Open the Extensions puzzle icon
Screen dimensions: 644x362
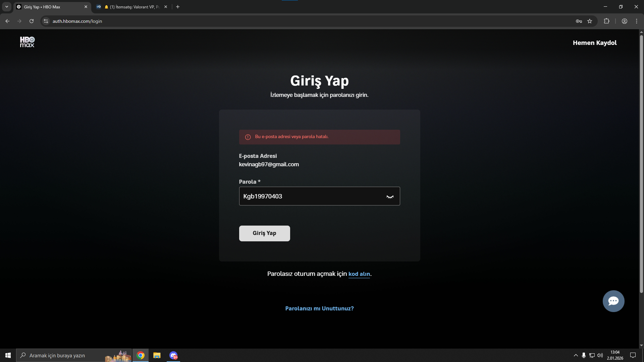pos(606,21)
